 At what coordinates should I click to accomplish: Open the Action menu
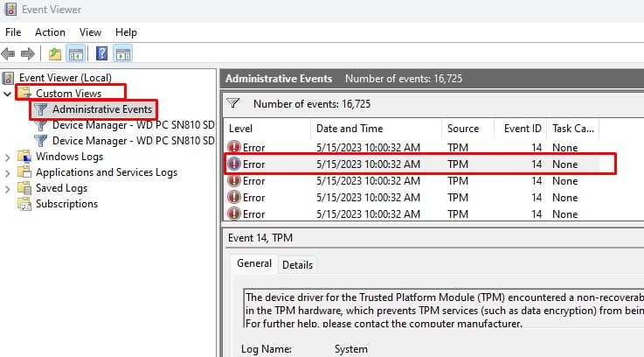pyautogui.click(x=50, y=32)
